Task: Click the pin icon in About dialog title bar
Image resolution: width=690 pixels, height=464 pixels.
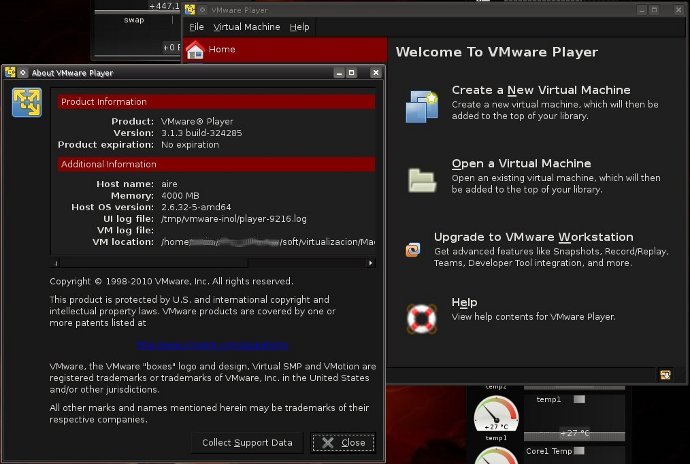Action: pyautogui.click(x=23, y=73)
